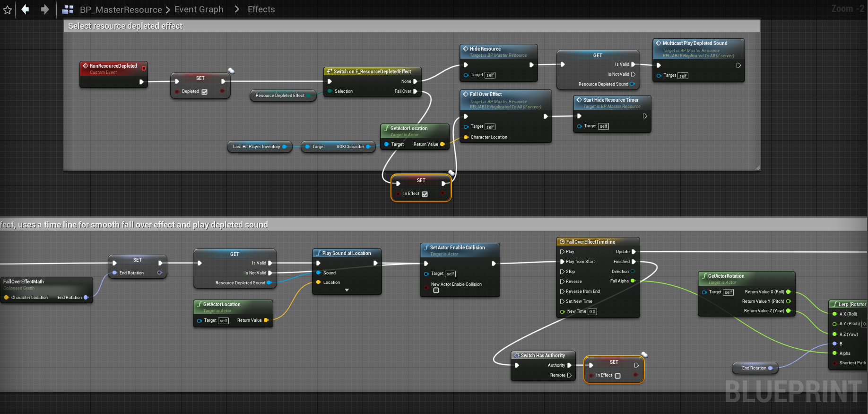Click the Play Sound at Location function icon
Image resolution: width=868 pixels, height=414 pixels.
point(318,253)
